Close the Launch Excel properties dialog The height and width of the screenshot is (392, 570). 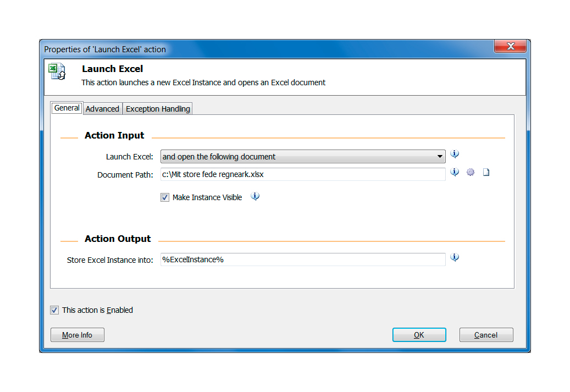[x=511, y=47]
